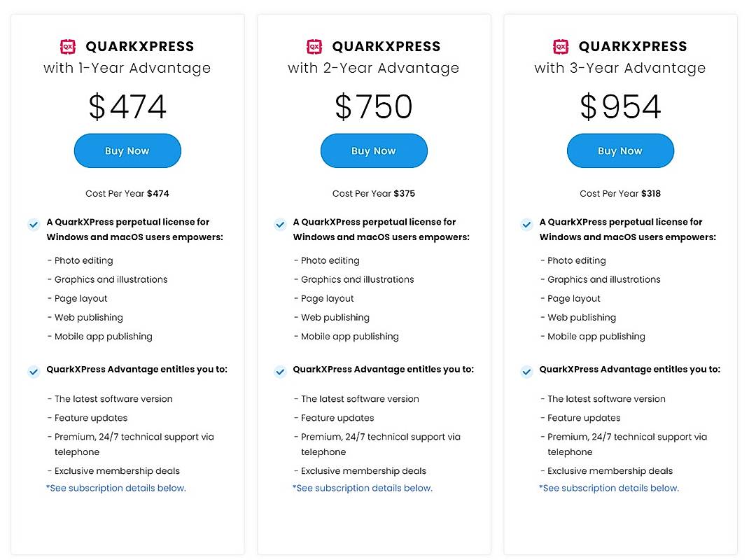749x560 pixels.
Task: Select the $750 price text
Action: [x=374, y=106]
